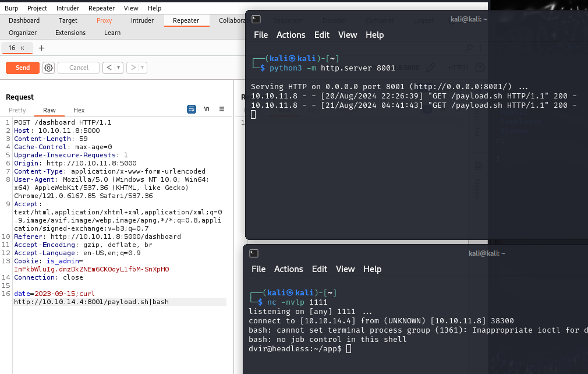Click top terminal title kali@kali: ~
Viewport: 588px width, 374px height.
tap(469, 19)
